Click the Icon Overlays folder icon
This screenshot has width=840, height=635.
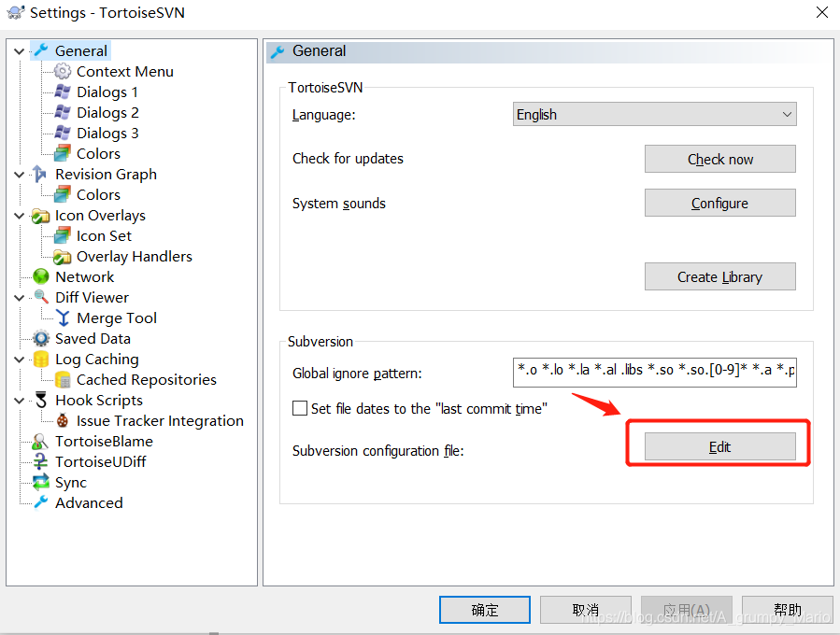pyautogui.click(x=41, y=215)
